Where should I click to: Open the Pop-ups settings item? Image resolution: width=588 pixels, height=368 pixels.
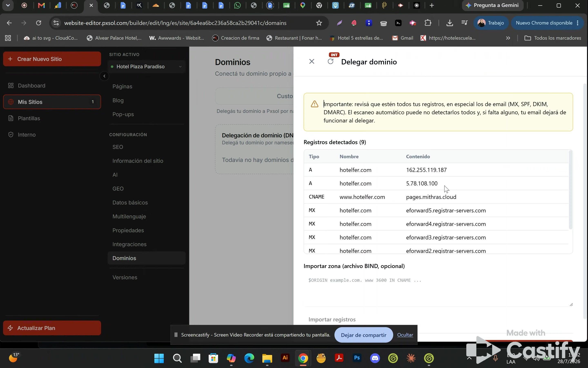coord(123,114)
